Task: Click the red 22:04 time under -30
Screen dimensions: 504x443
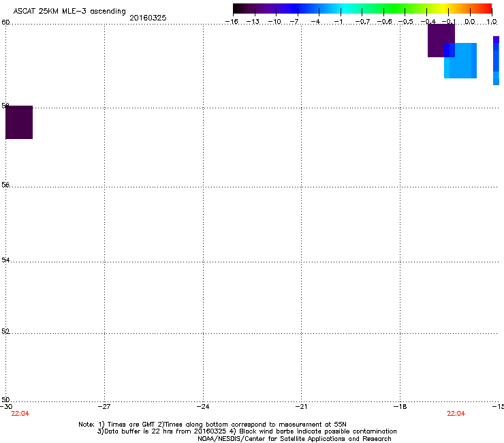Action: pos(20,414)
